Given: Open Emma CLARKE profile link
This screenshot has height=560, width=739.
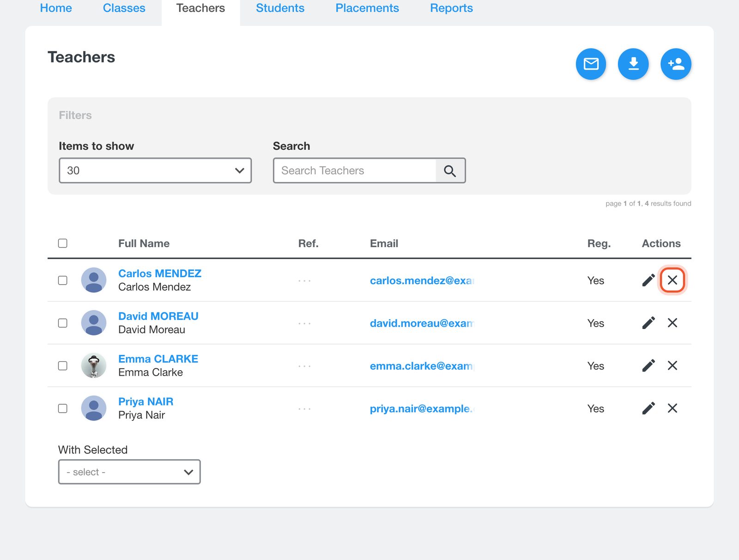Looking at the screenshot, I should pos(158,359).
